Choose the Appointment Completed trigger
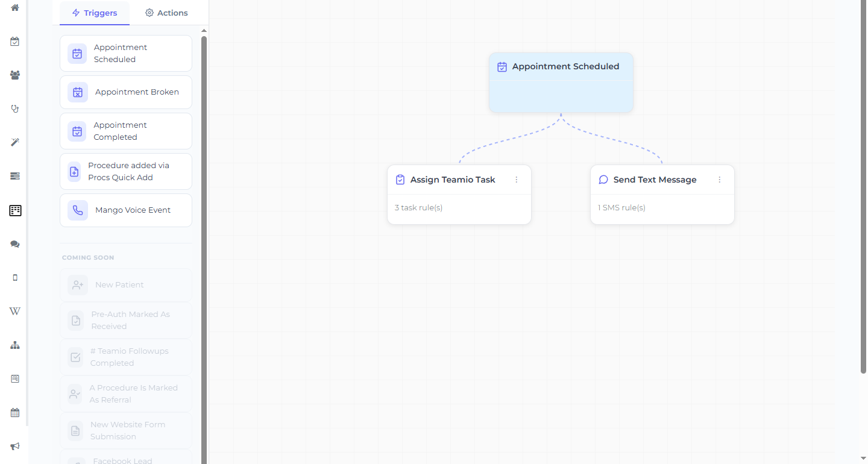This screenshot has height=464, width=868. (126, 131)
